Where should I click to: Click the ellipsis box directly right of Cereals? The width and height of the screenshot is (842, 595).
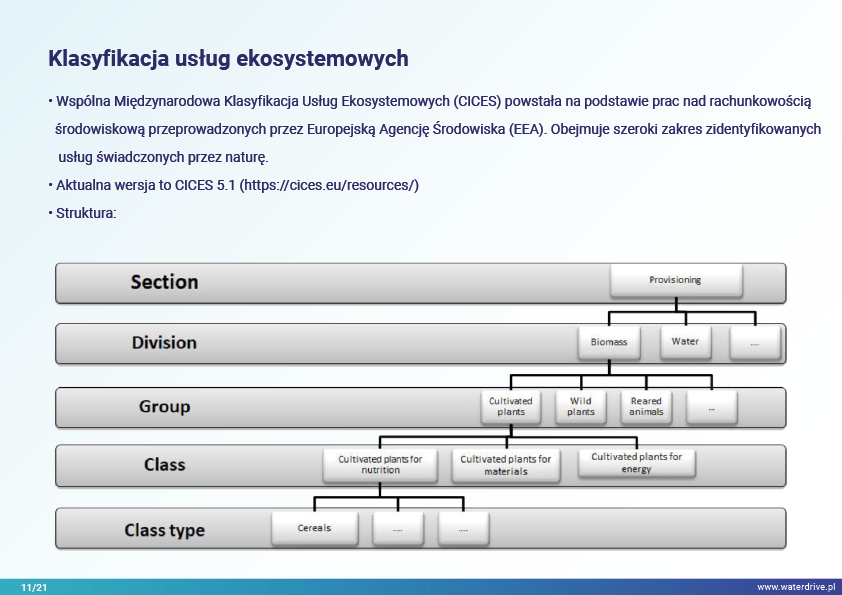click(398, 529)
